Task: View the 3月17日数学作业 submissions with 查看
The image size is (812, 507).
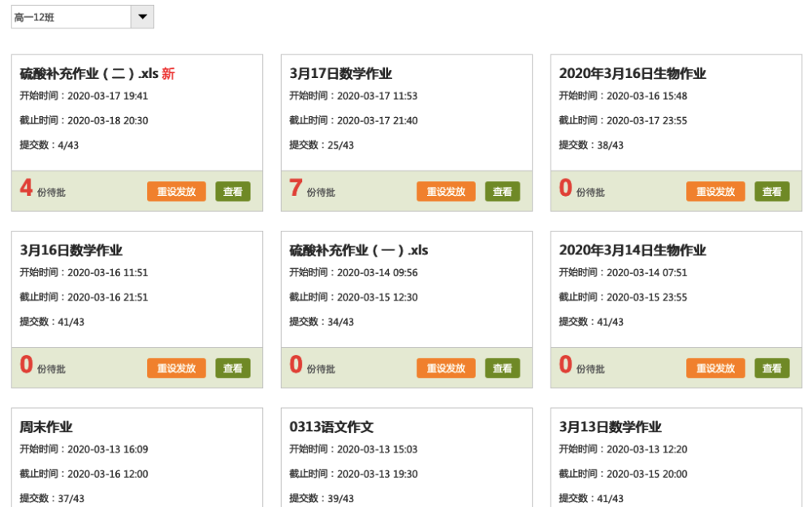Action: 503,191
